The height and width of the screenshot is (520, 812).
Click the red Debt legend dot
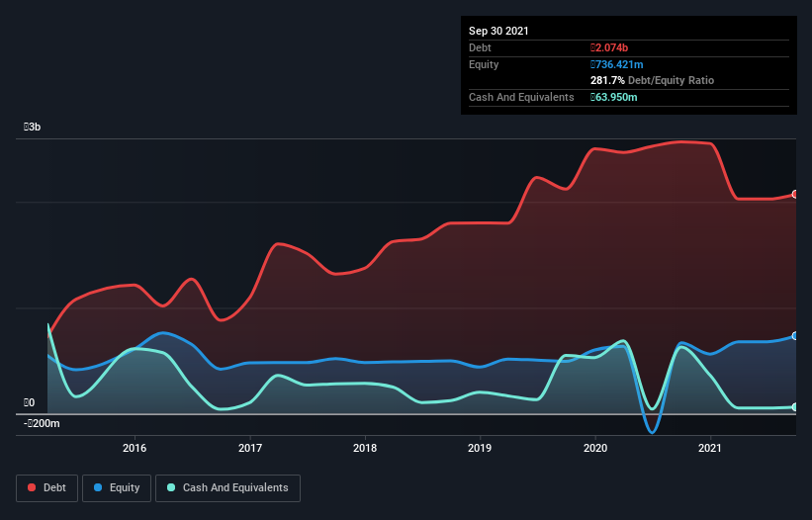(32, 487)
